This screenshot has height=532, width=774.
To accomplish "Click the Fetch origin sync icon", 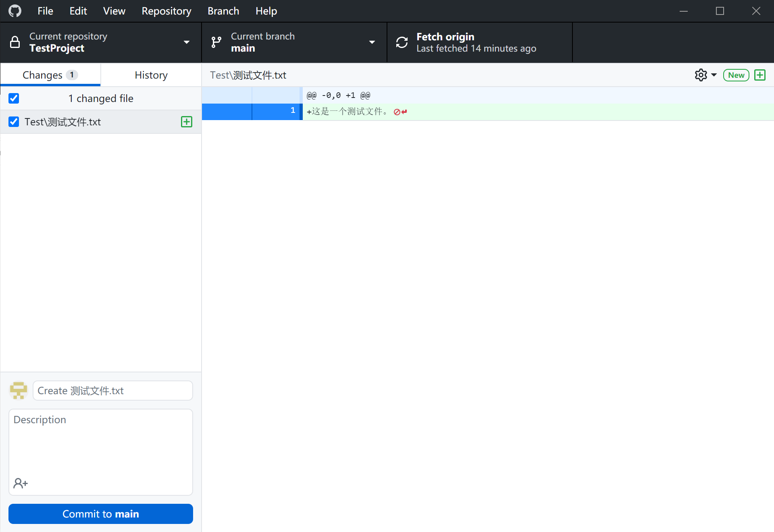I will point(402,42).
